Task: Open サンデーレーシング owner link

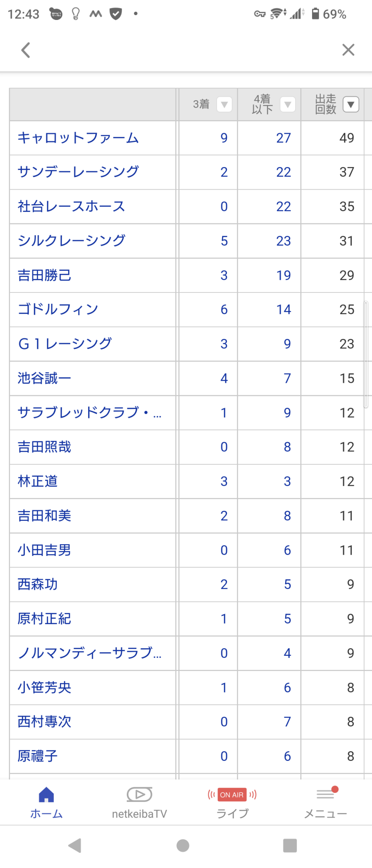Action: [78, 172]
